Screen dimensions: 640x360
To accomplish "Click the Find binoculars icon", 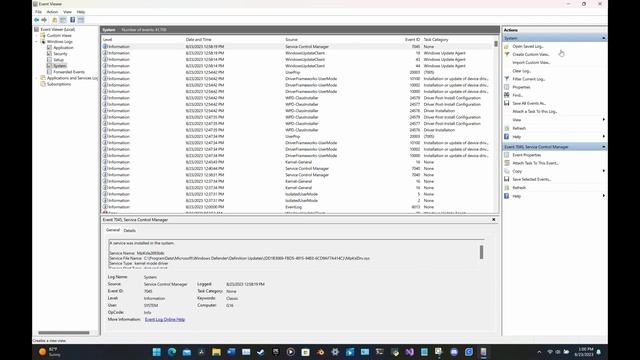I will pos(507,95).
